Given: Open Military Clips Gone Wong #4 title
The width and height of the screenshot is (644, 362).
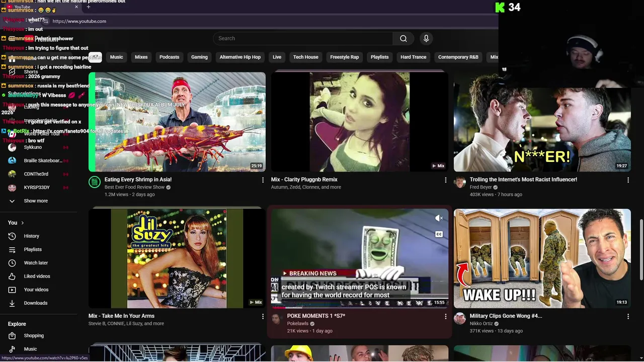Looking at the screenshot, I should [x=506, y=316].
